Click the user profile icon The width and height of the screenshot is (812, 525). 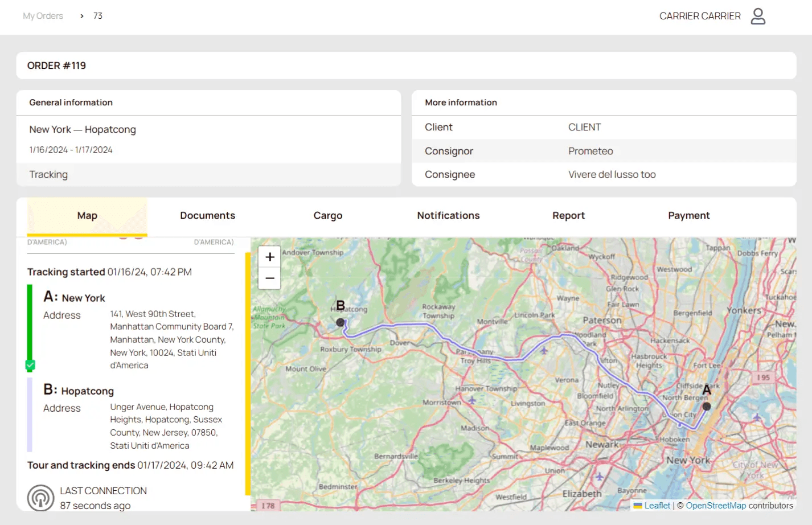click(x=757, y=16)
